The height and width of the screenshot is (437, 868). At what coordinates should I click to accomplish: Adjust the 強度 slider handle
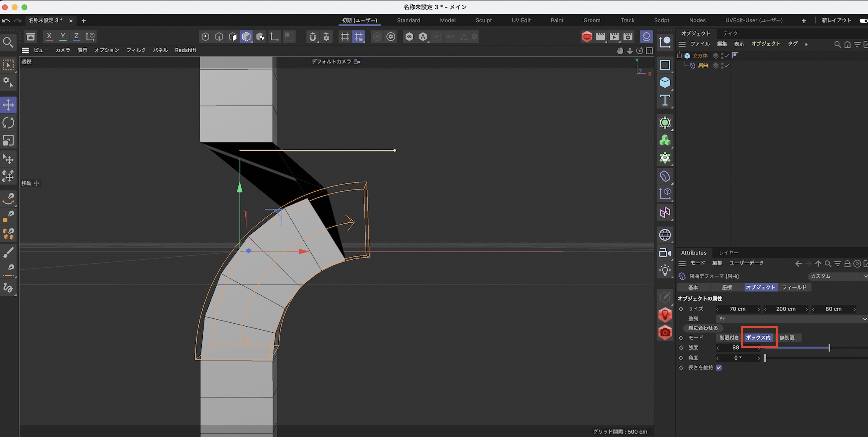tap(829, 348)
